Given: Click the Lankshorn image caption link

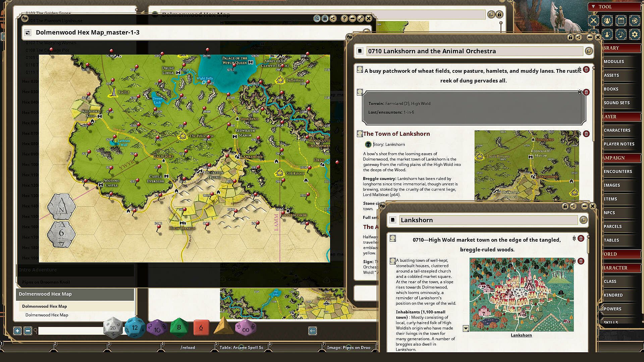Looking at the screenshot, I should click(521, 335).
